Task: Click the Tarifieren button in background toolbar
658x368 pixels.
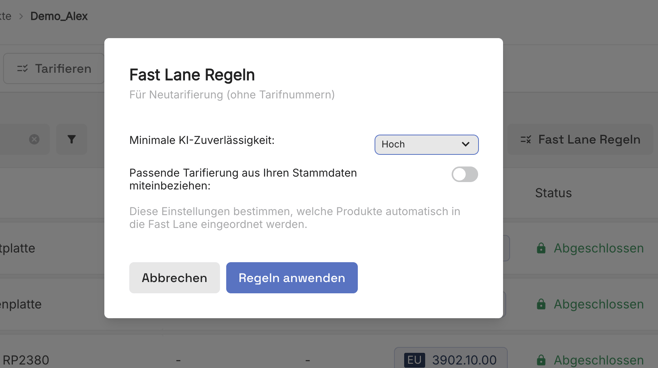Action: click(54, 68)
